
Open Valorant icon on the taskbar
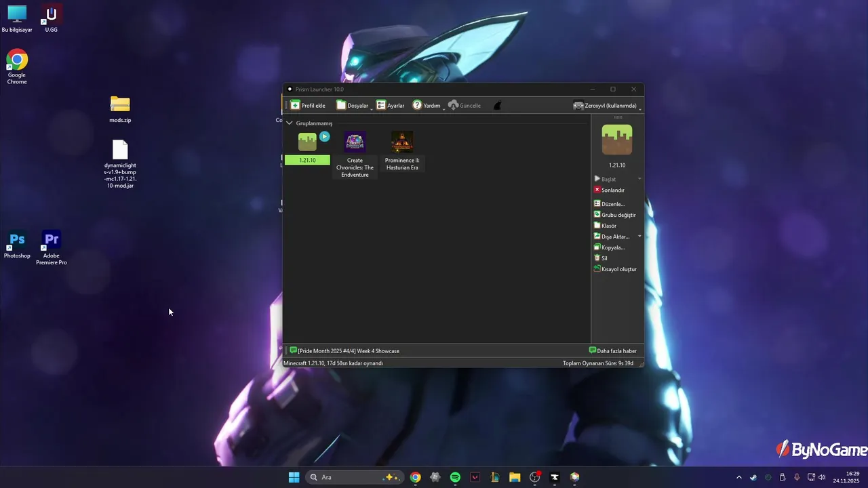[x=475, y=477]
